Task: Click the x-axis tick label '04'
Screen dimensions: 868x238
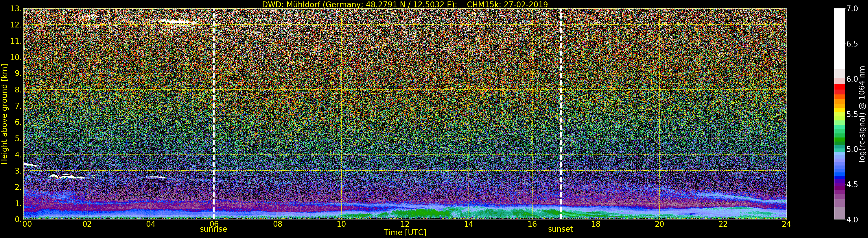Action: pyautogui.click(x=151, y=224)
